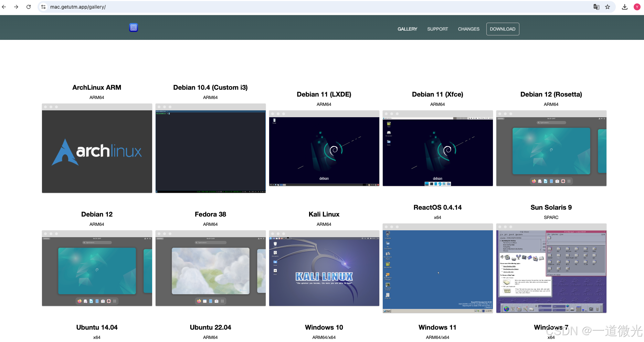Viewport: 644px width, 342px height.
Task: Open ArchLinux ARM title link
Action: (97, 88)
